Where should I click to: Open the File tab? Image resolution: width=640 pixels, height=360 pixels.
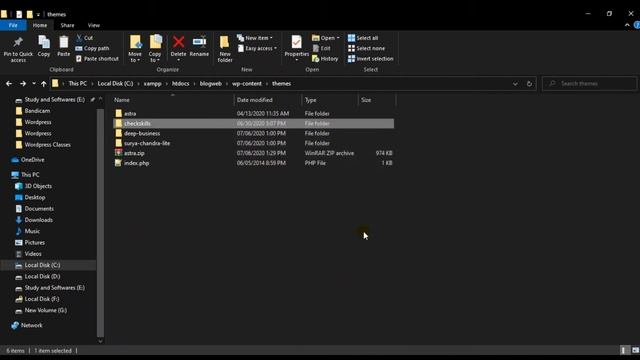coord(13,25)
